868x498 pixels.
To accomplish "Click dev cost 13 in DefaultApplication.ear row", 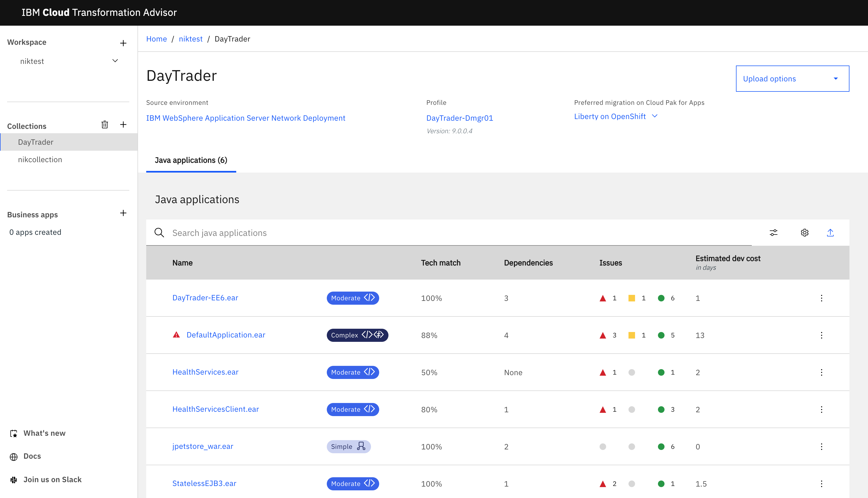I will pos(700,335).
